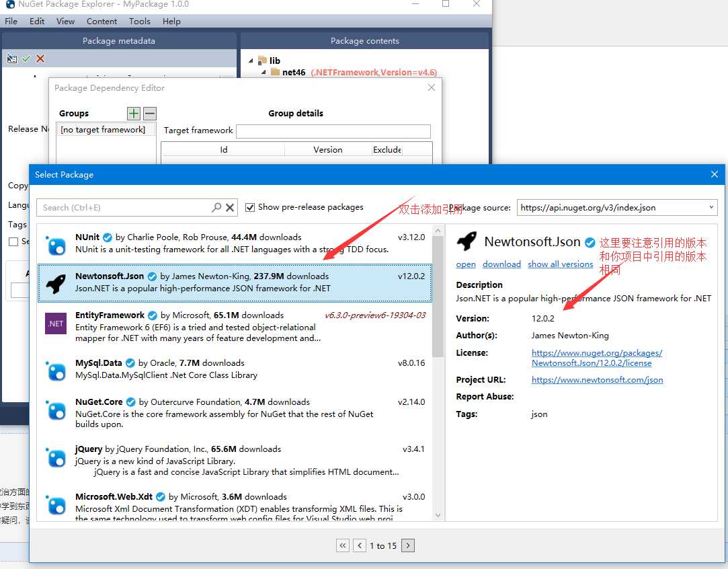Click the edit metadata icon in Package metadata toolbar
Screen dimensions: 728x569
pos(12,59)
